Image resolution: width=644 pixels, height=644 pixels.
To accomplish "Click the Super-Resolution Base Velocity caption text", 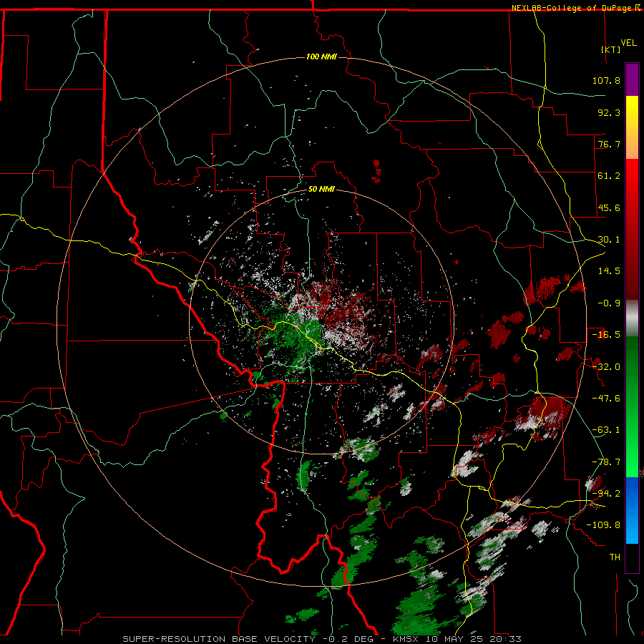I will [x=322, y=639].
